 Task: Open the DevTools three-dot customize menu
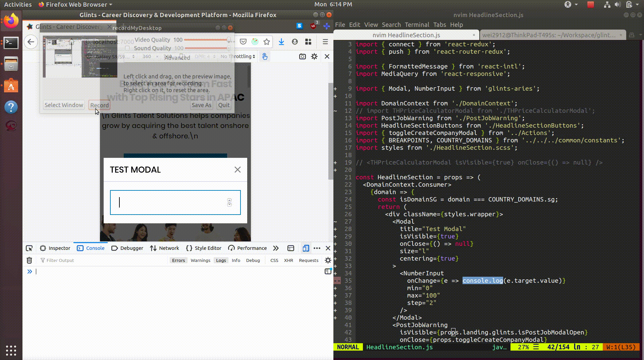tap(317, 248)
